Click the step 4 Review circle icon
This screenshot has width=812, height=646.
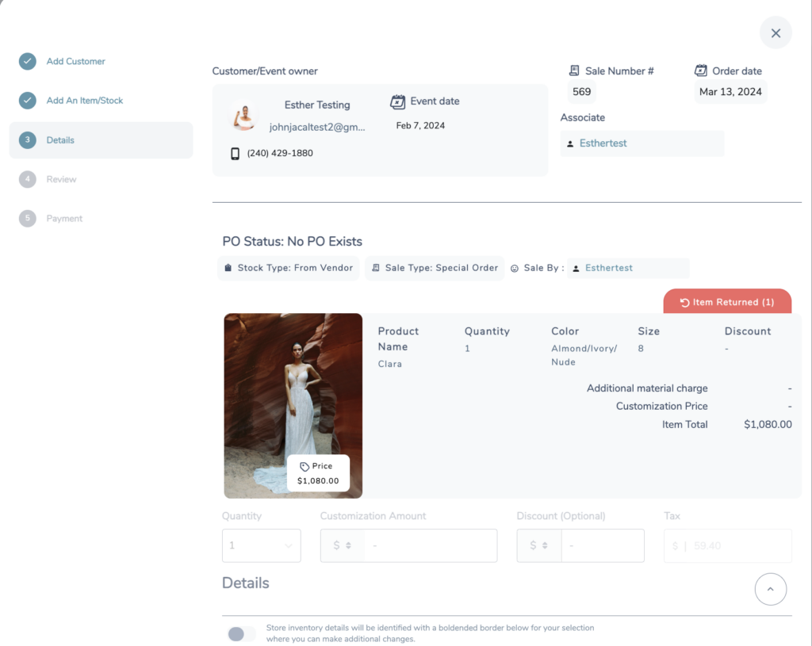pos(28,179)
